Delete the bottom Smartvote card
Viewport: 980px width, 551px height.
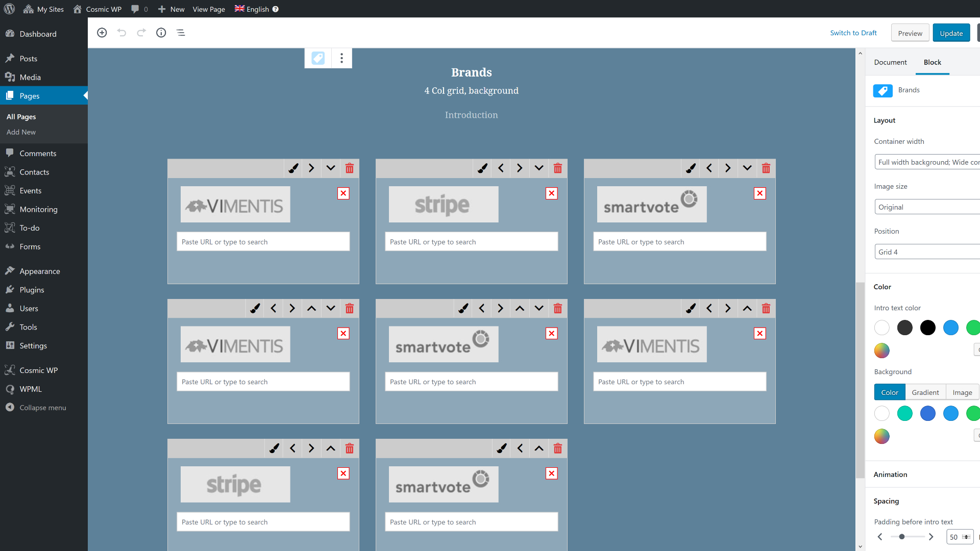click(558, 448)
